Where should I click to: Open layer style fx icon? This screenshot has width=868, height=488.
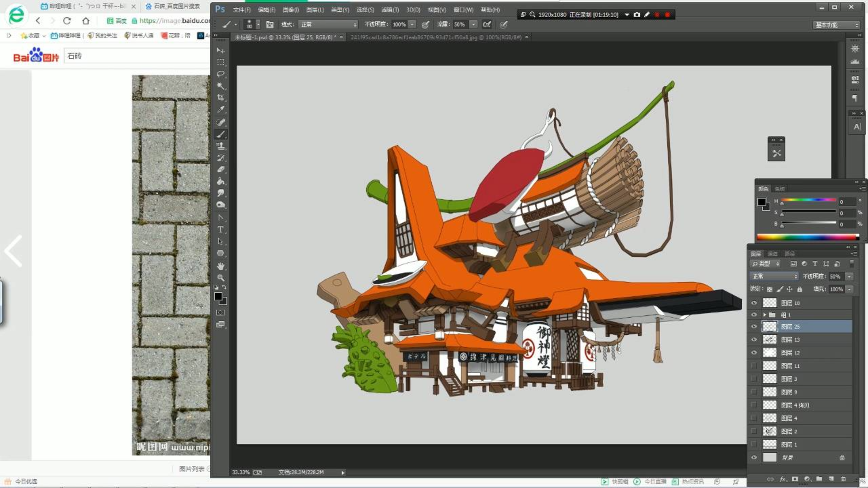[783, 479]
